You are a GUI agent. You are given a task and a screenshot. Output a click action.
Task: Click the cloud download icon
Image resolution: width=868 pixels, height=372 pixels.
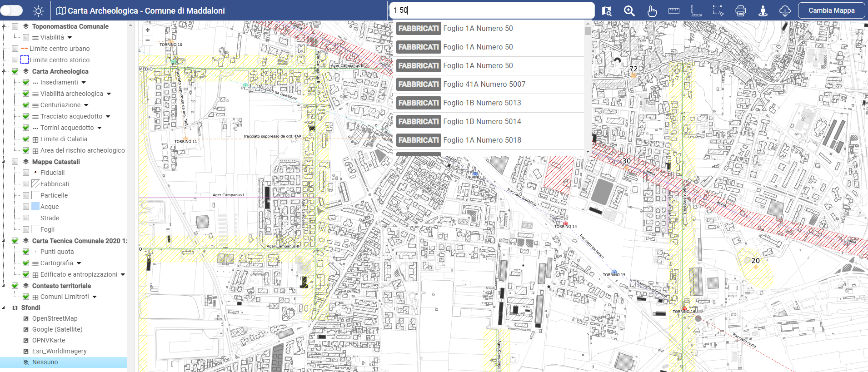785,11
